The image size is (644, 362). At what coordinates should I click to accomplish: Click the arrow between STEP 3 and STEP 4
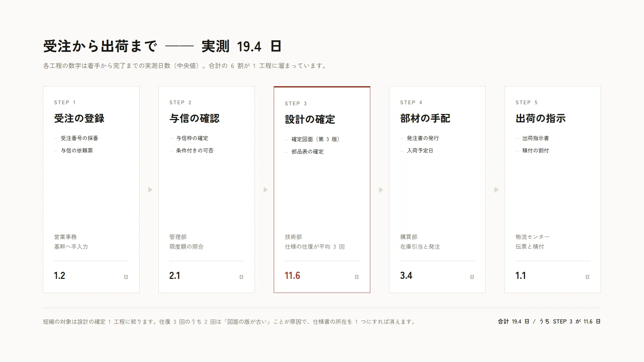pyautogui.click(x=381, y=190)
